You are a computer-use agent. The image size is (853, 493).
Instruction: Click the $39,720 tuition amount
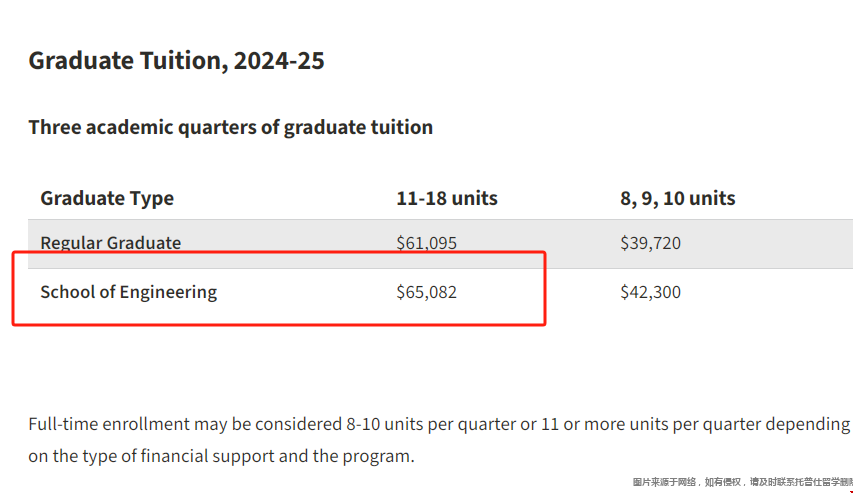pos(650,243)
